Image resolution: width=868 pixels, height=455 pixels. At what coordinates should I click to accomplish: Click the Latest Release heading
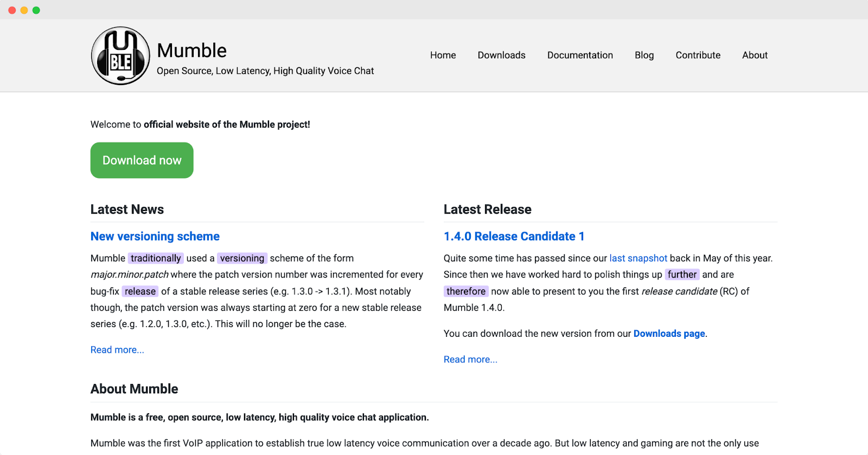pyautogui.click(x=487, y=209)
